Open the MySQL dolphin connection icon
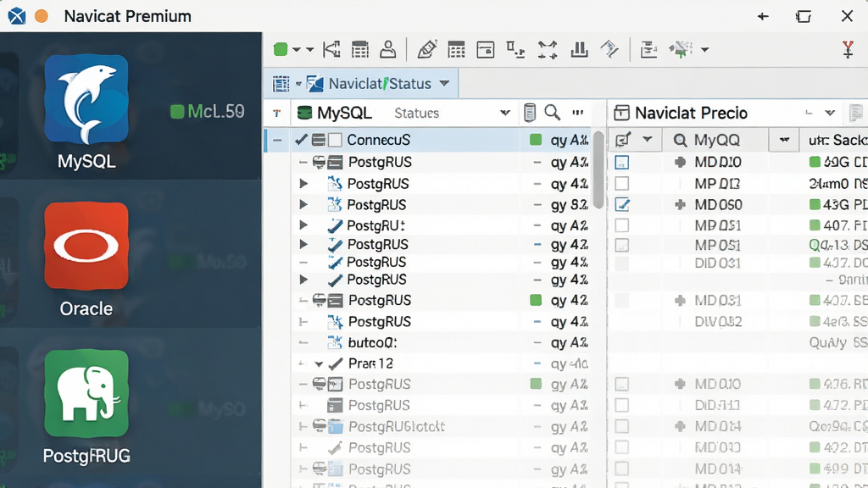868x488 pixels. [x=86, y=99]
